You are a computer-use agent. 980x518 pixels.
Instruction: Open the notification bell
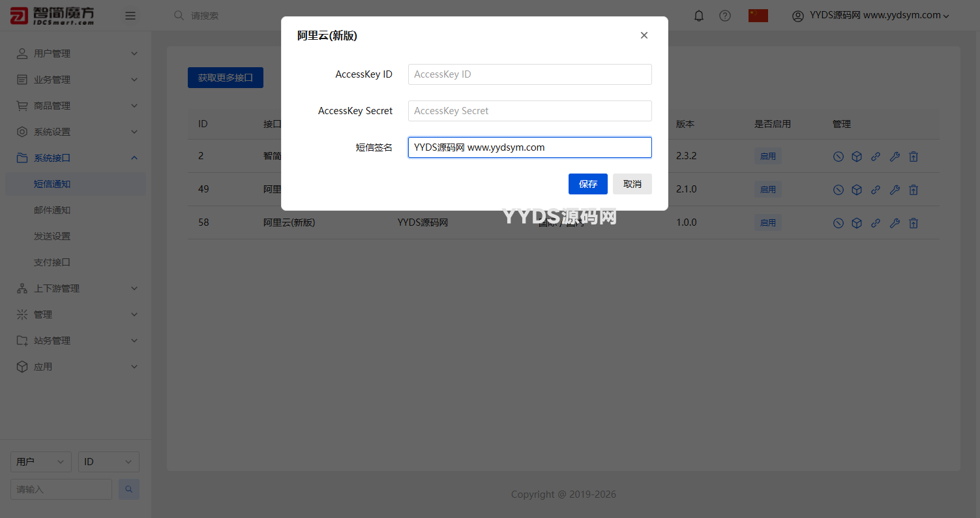698,15
